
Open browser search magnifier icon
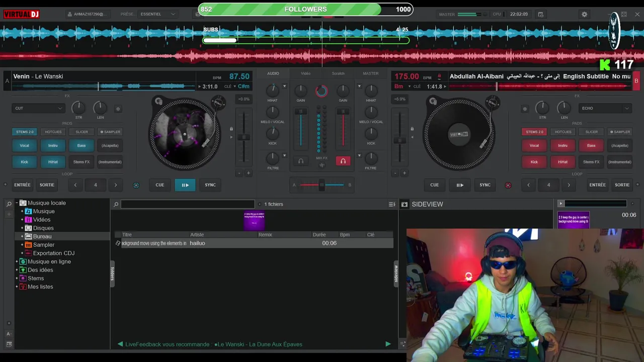(x=9, y=204)
